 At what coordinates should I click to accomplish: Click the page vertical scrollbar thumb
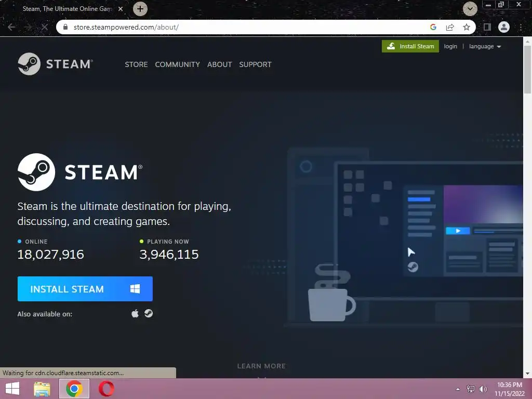(527, 69)
